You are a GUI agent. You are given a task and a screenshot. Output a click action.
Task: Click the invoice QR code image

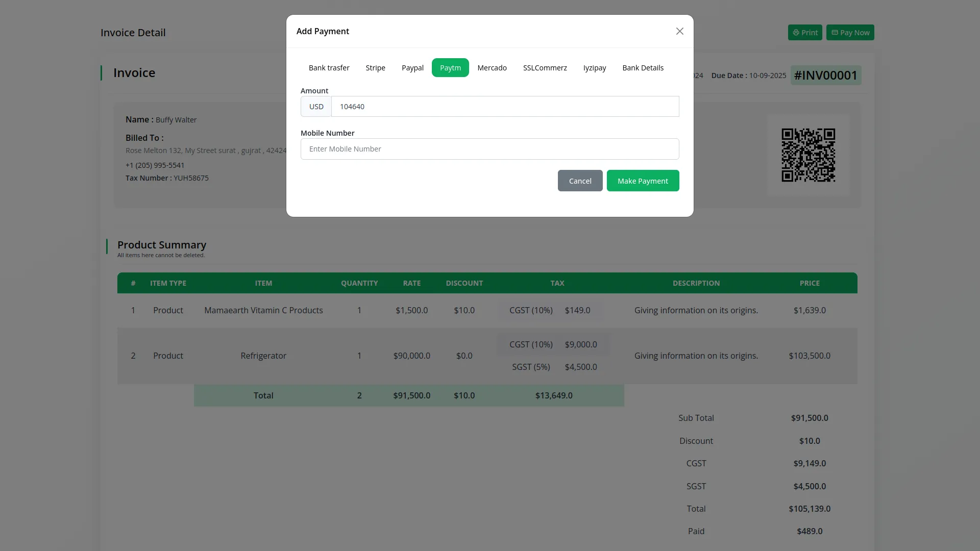pyautogui.click(x=808, y=155)
